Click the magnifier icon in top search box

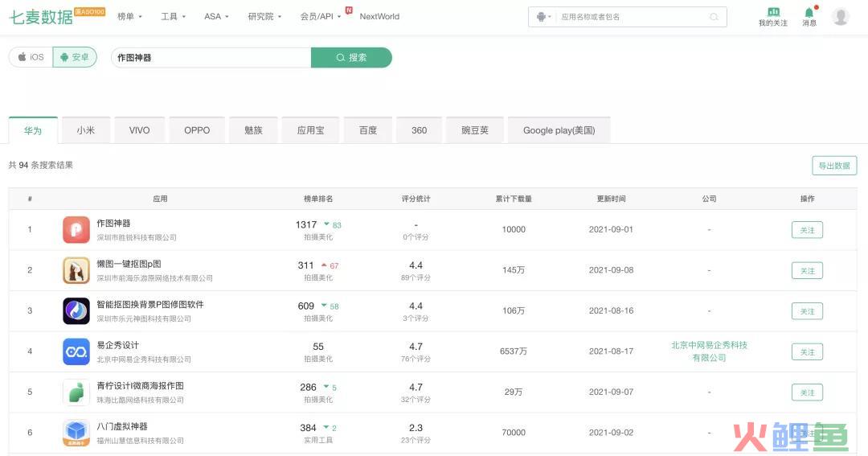pos(714,17)
